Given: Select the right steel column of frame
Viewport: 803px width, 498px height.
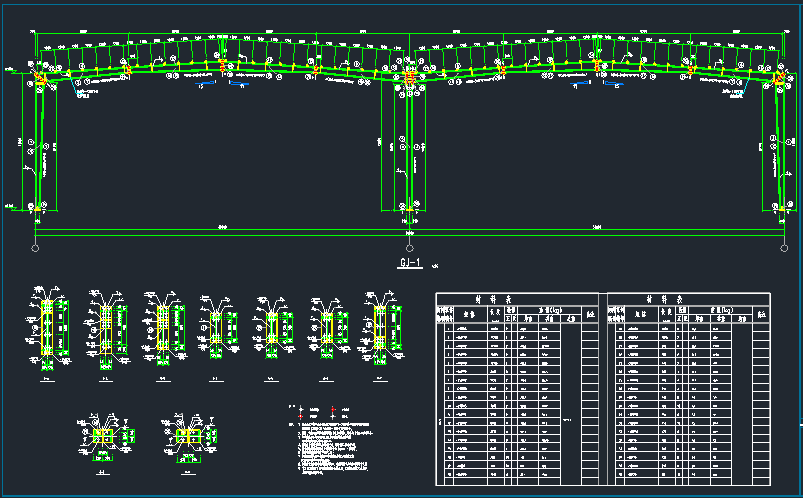Looking at the screenshot, I should 775,150.
